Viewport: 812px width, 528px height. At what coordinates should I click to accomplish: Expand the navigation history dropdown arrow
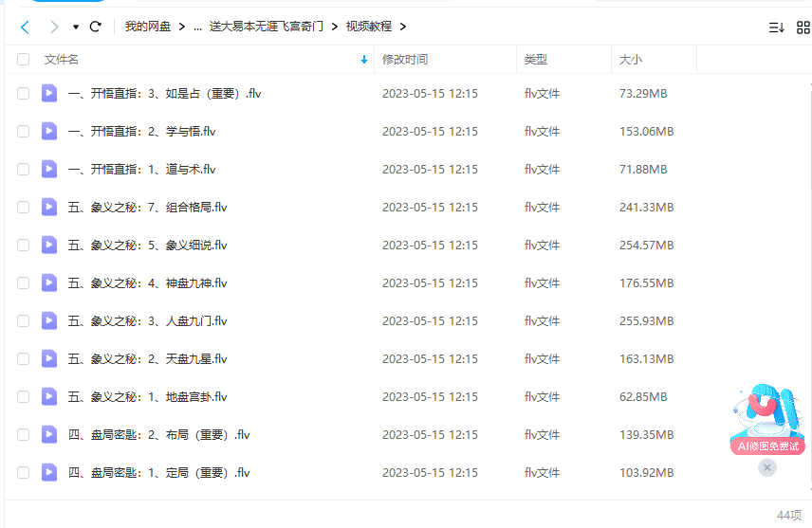click(x=75, y=27)
